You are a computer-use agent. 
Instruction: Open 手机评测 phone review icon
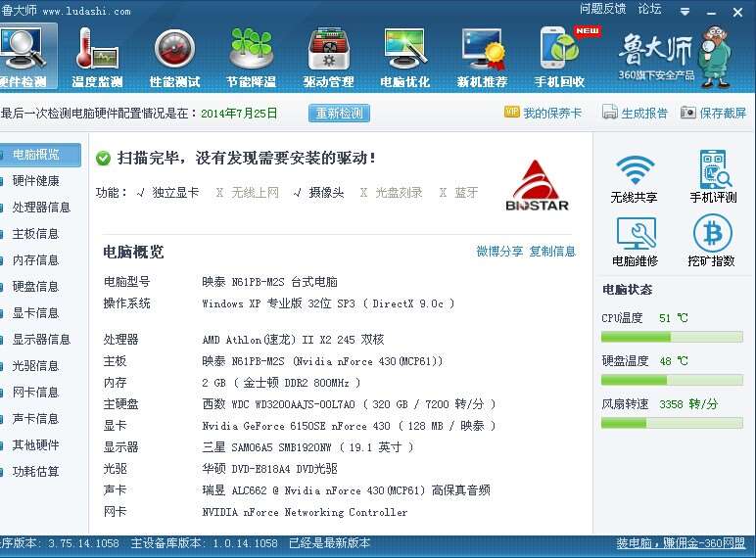713,177
